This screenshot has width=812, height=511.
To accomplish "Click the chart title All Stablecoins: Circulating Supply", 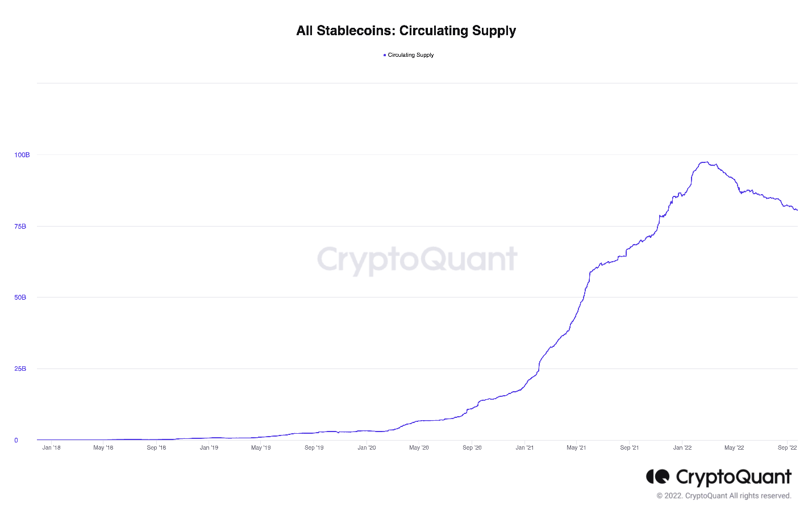I will [x=406, y=31].
